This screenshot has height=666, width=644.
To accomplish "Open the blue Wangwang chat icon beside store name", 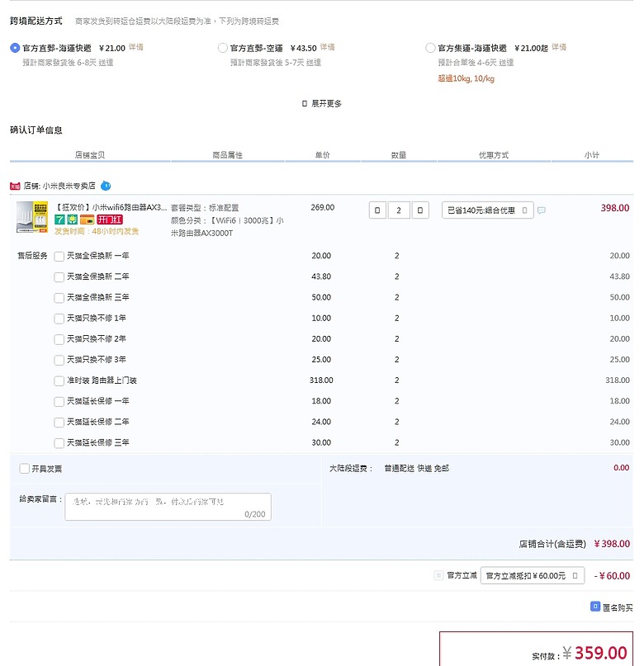I will pyautogui.click(x=106, y=186).
